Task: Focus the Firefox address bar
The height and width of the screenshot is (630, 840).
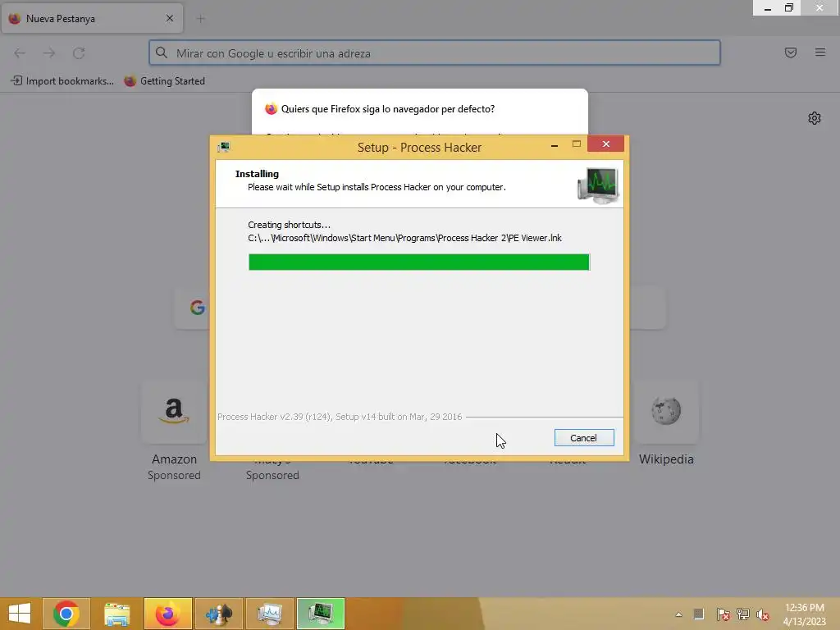Action: pyautogui.click(x=435, y=53)
